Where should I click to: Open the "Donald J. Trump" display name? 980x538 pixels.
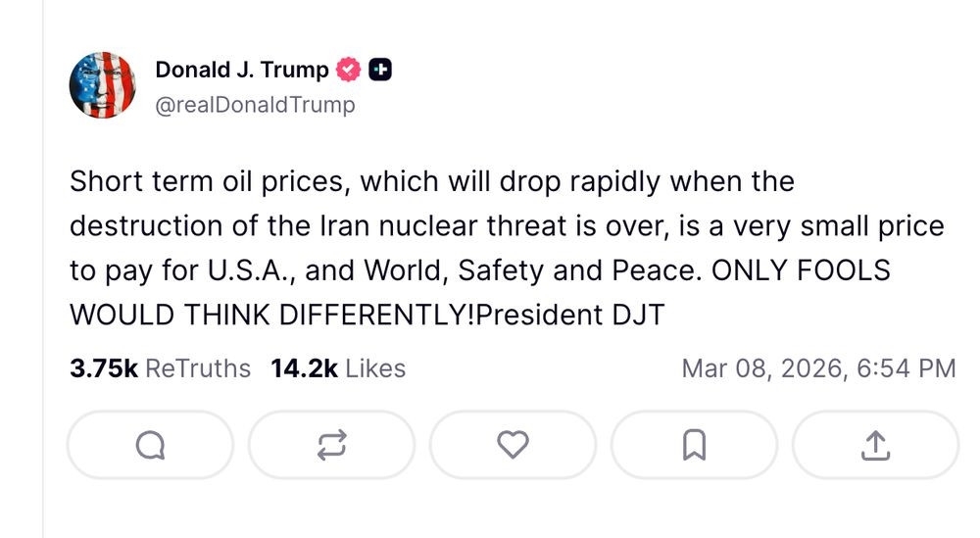[x=242, y=71]
